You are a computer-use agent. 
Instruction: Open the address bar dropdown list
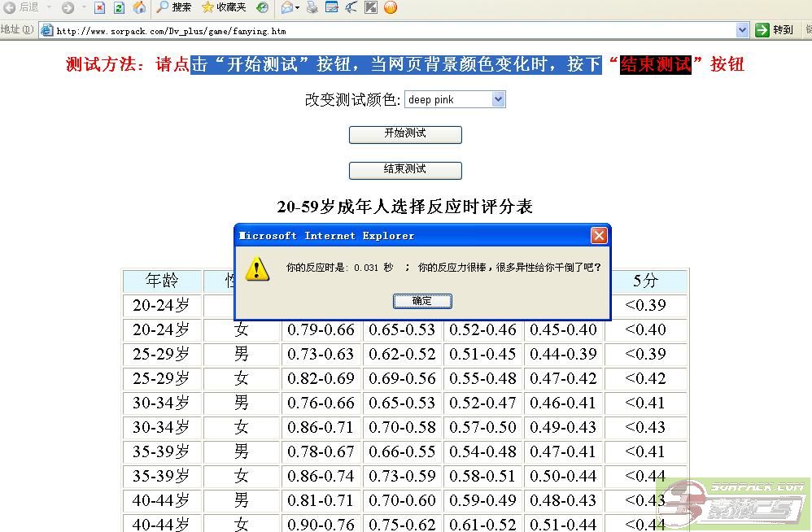point(742,30)
